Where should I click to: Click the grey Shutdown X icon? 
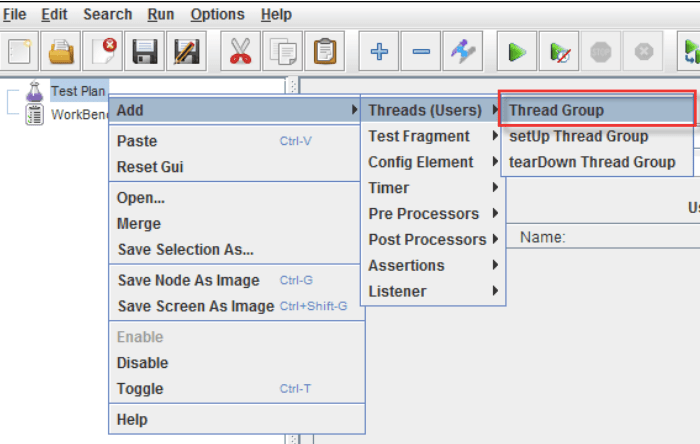[643, 51]
